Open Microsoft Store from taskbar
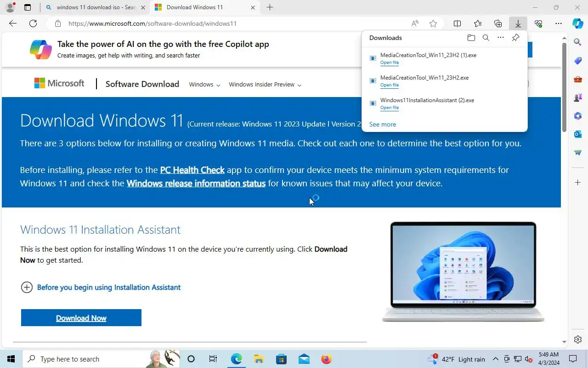 click(x=281, y=359)
